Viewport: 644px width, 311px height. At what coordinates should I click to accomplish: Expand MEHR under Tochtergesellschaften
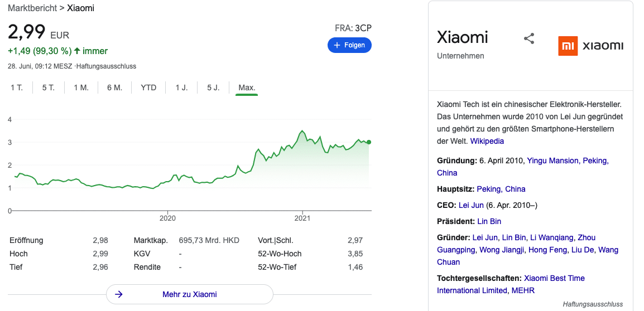pyautogui.click(x=523, y=290)
